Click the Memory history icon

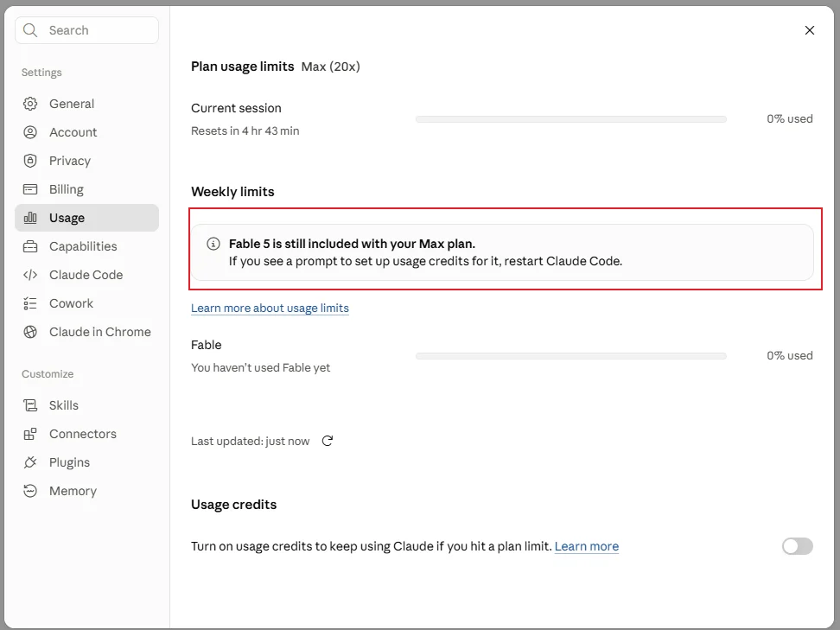(x=30, y=491)
